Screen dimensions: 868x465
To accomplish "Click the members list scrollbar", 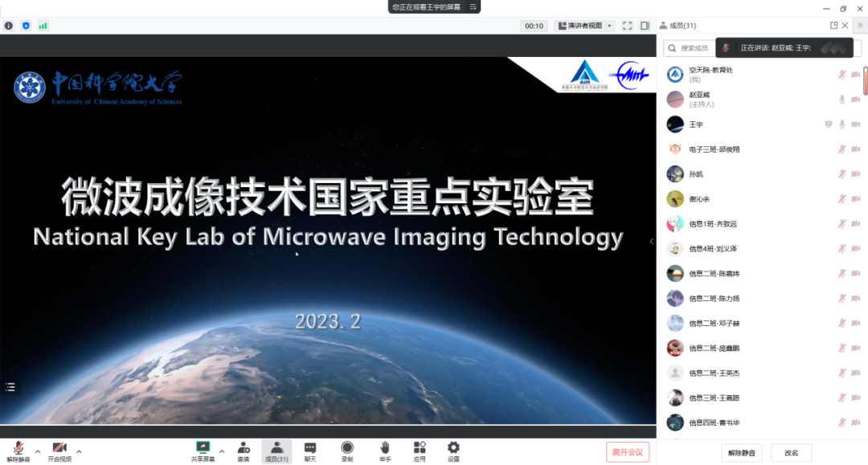I will [x=866, y=81].
